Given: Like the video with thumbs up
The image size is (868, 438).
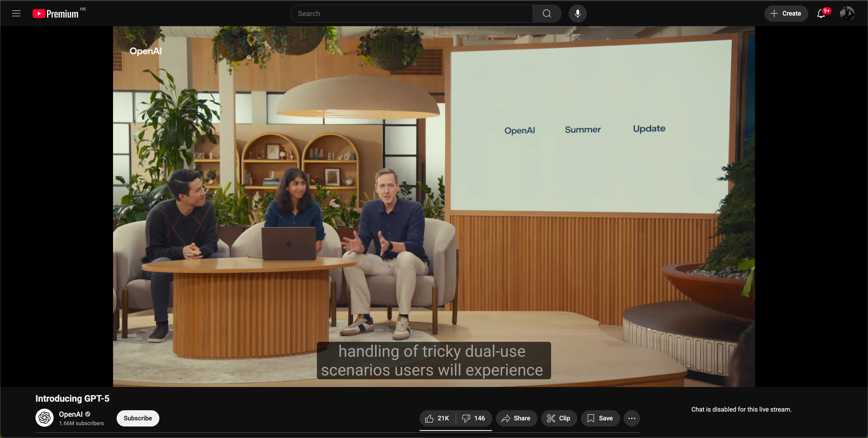Looking at the screenshot, I should (x=437, y=418).
